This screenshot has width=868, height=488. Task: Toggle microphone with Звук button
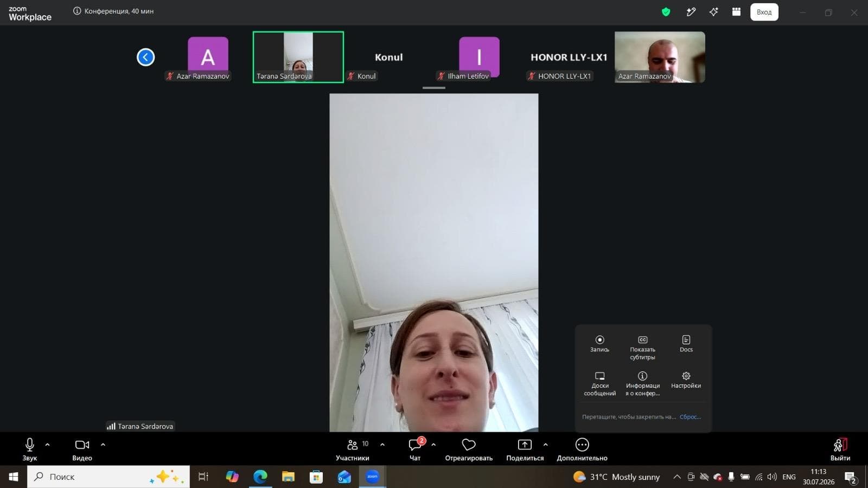(x=30, y=450)
